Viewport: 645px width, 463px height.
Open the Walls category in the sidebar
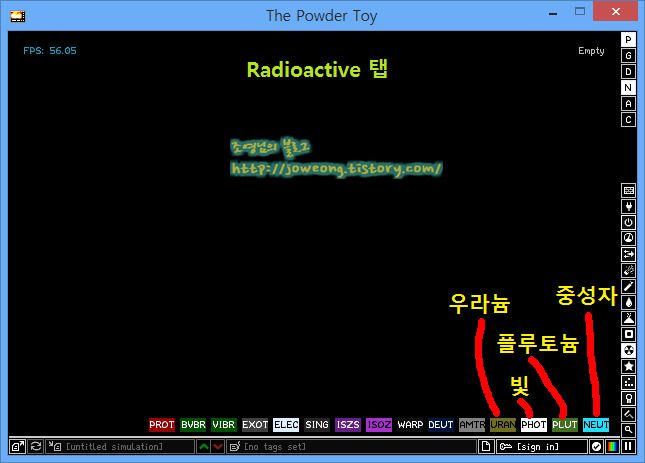click(629, 190)
